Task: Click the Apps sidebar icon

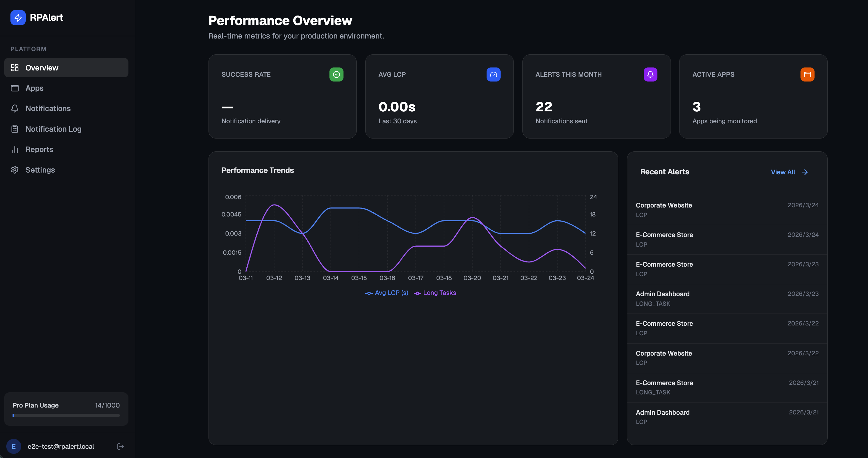Action: (15, 88)
